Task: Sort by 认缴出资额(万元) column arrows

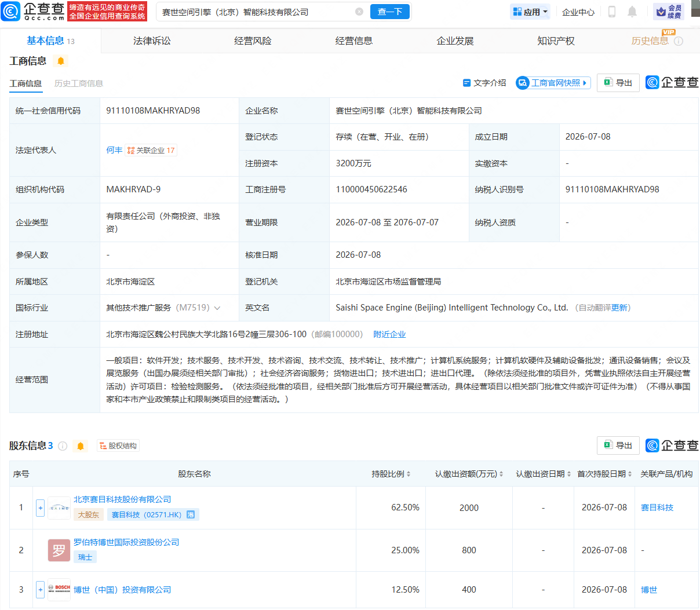Action: pos(501,474)
